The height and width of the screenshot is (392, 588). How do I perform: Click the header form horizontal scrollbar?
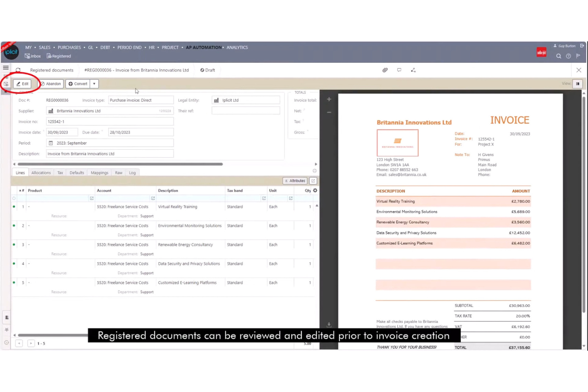120,164
